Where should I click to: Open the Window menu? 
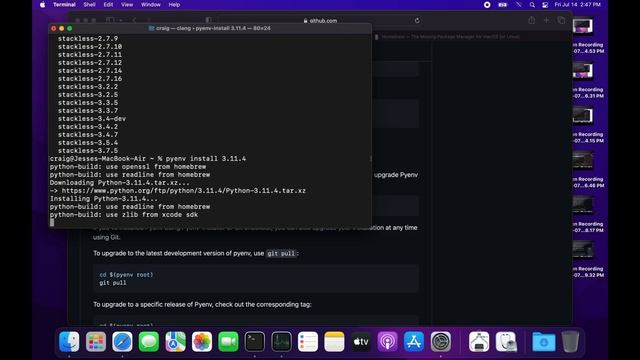[x=151, y=4]
